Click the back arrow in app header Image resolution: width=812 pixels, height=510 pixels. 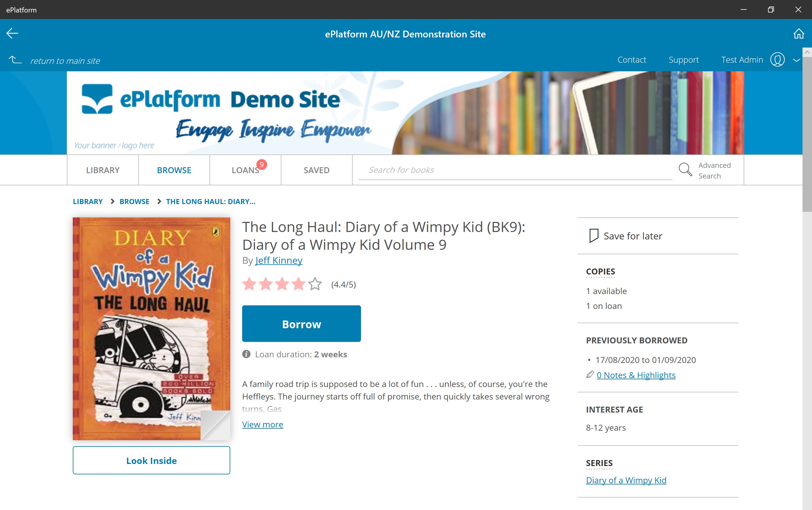pyautogui.click(x=12, y=33)
